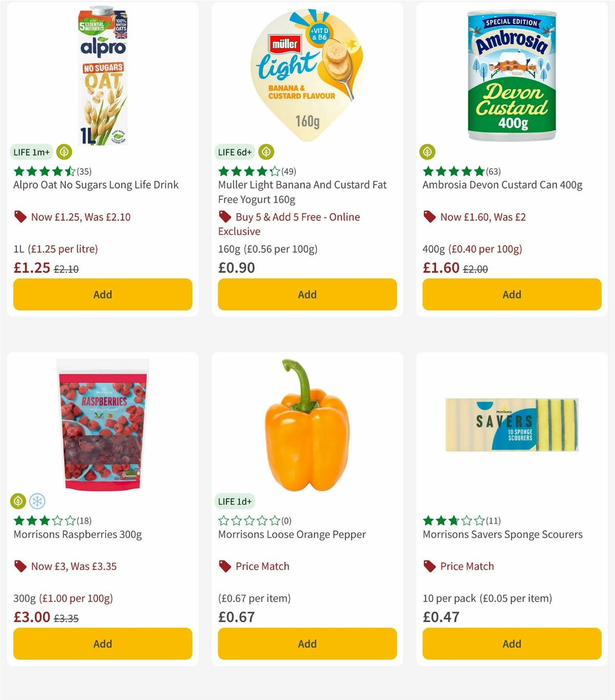Click the red tag icon on the Alpro price offer
Viewport: 615px width, 700px height.
tap(20, 217)
